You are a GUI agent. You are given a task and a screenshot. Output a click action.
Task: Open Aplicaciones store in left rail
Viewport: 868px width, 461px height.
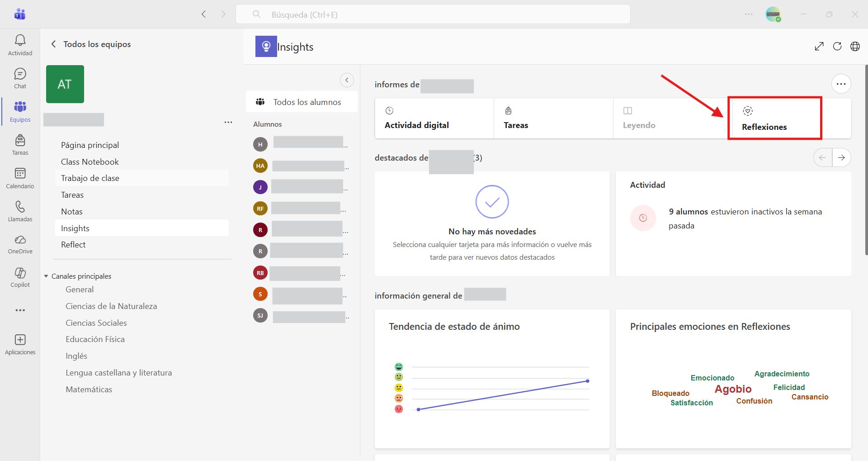point(20,344)
